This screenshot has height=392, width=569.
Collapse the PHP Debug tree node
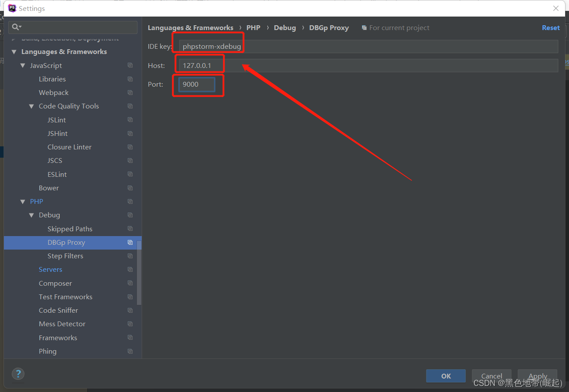pos(31,215)
